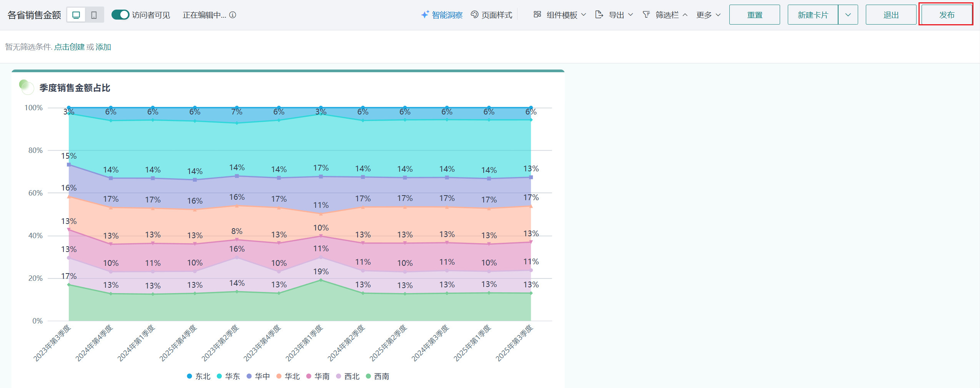Click the 组件模板 grid icon
This screenshot has height=388, width=980.
point(537,15)
